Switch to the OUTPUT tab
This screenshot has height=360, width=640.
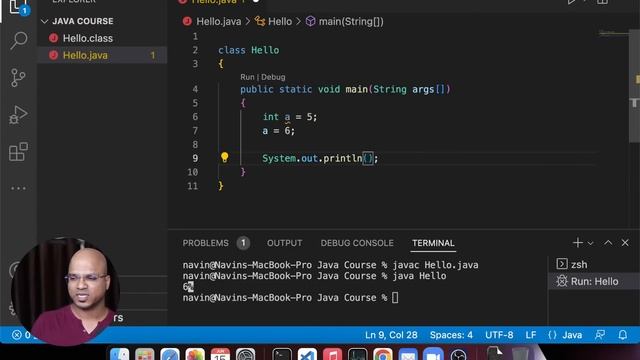(x=284, y=243)
